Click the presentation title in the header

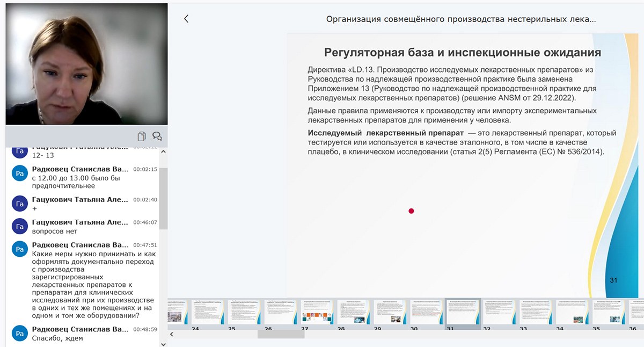click(460, 19)
